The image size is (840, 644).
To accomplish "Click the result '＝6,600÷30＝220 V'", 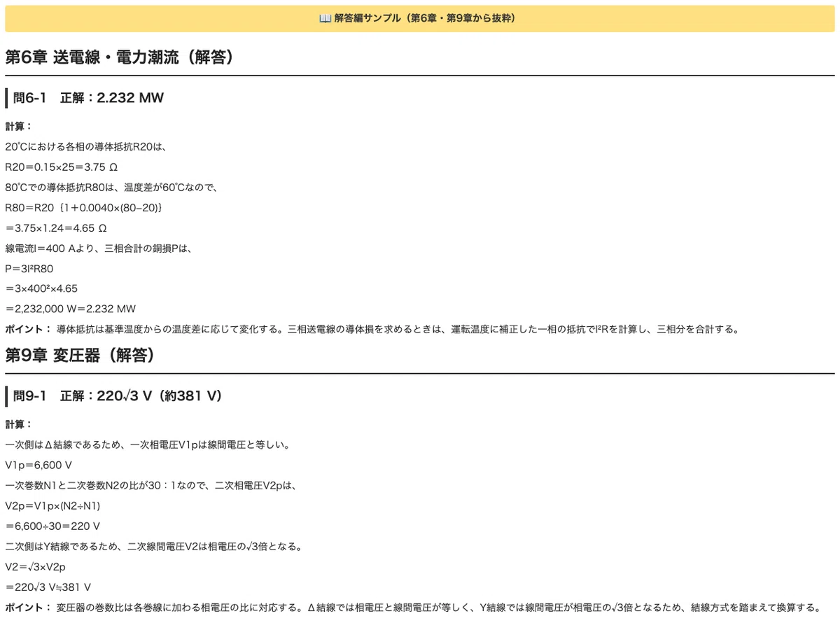I will pos(52,526).
